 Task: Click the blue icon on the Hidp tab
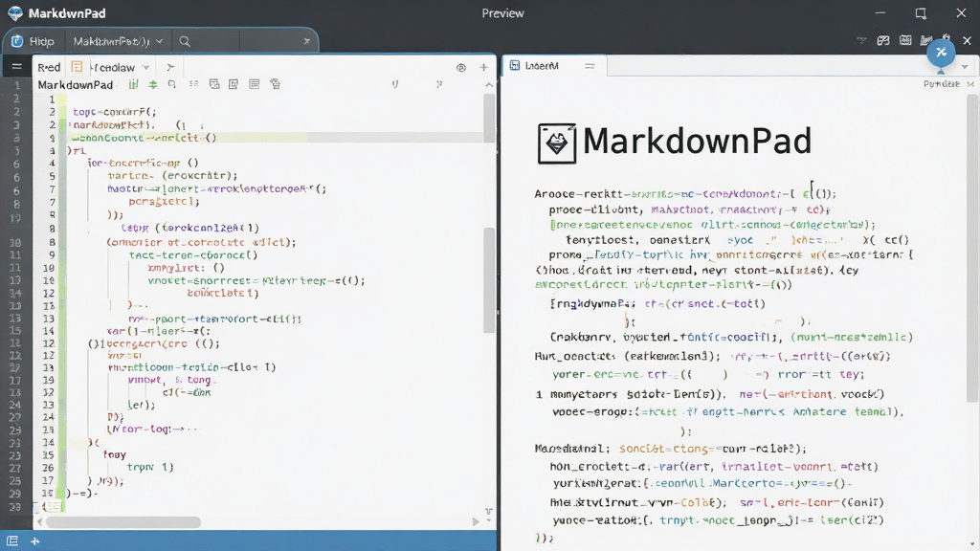click(x=17, y=41)
